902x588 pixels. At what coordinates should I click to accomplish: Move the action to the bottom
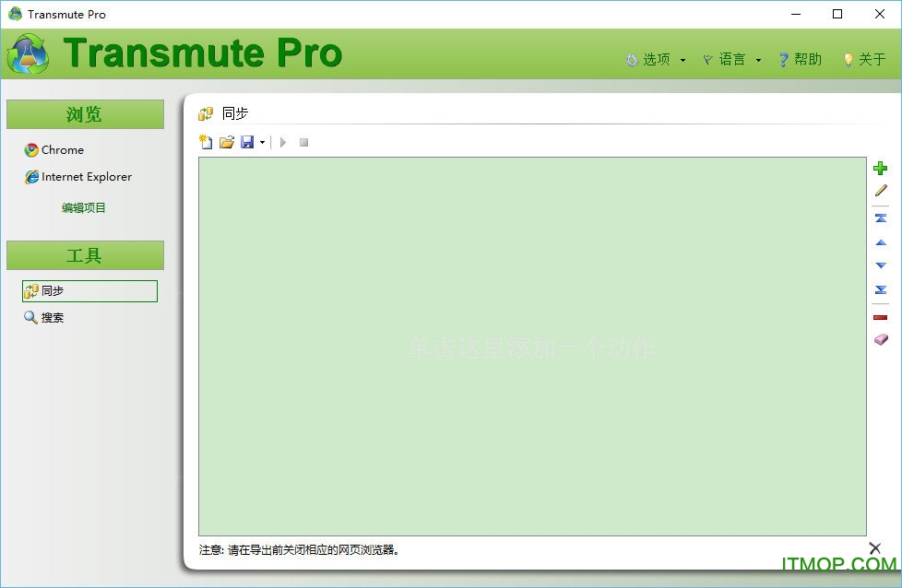880,289
